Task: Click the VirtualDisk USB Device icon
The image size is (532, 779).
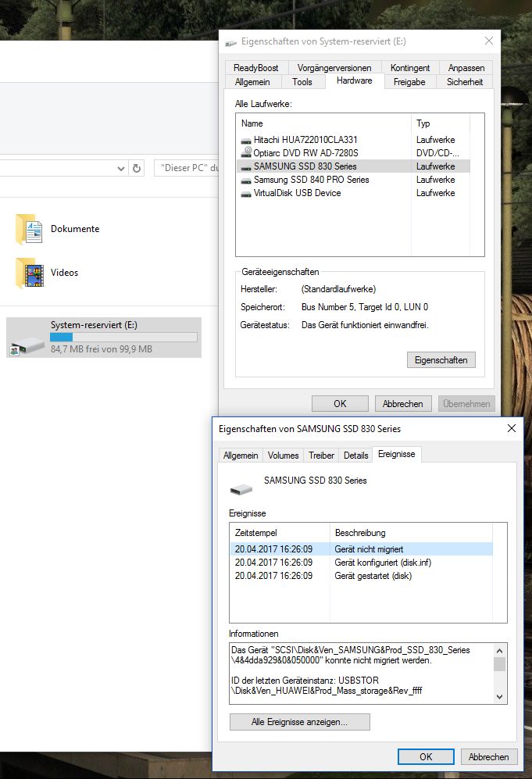Action: coord(246,194)
